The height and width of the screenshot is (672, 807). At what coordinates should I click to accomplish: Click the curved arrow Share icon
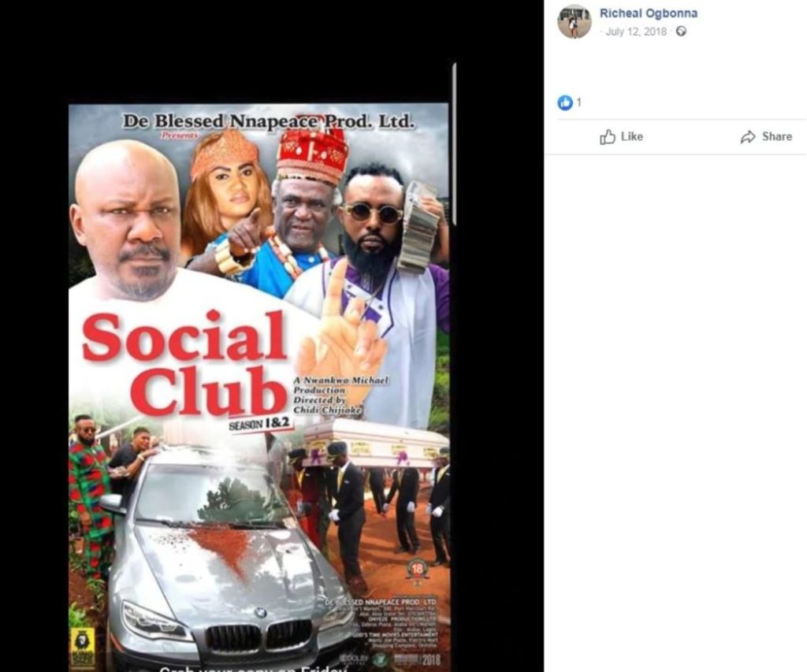coord(748,137)
